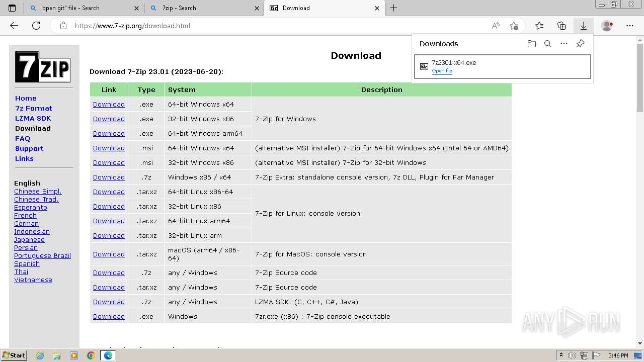The width and height of the screenshot is (644, 362).
Task: Open the Links page
Action: 24,158
